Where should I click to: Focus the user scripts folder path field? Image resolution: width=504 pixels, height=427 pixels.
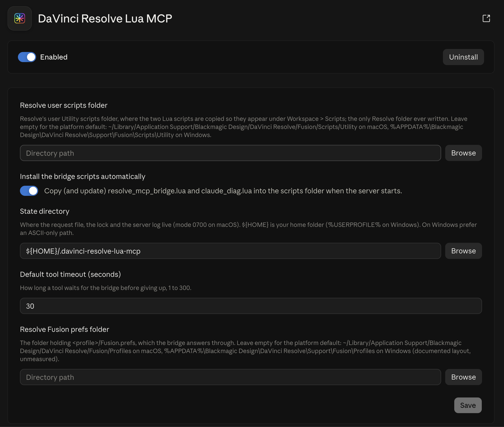tap(231, 153)
